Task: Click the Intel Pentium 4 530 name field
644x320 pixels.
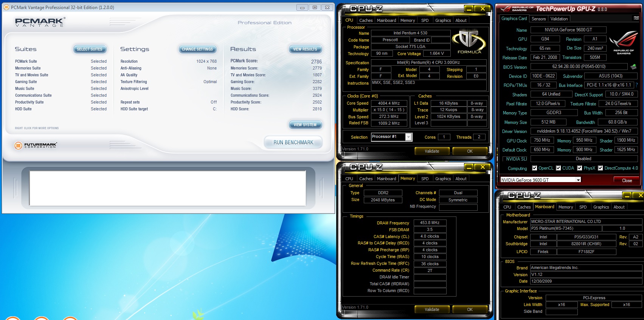Action: click(410, 33)
